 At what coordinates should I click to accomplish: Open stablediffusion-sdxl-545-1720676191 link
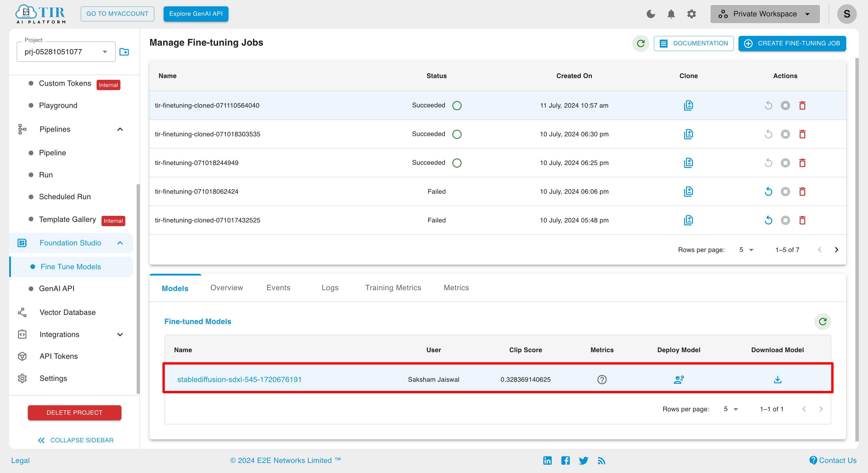pos(239,379)
